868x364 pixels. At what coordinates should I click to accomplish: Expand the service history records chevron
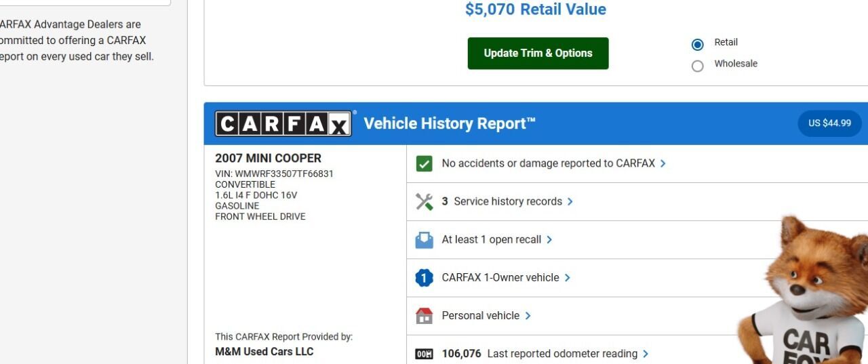570,201
